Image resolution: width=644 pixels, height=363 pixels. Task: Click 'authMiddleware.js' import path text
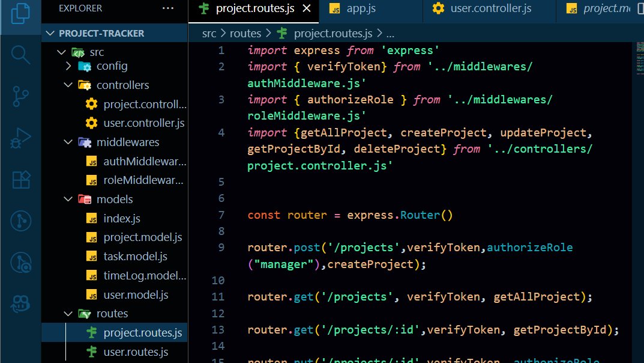[304, 84]
